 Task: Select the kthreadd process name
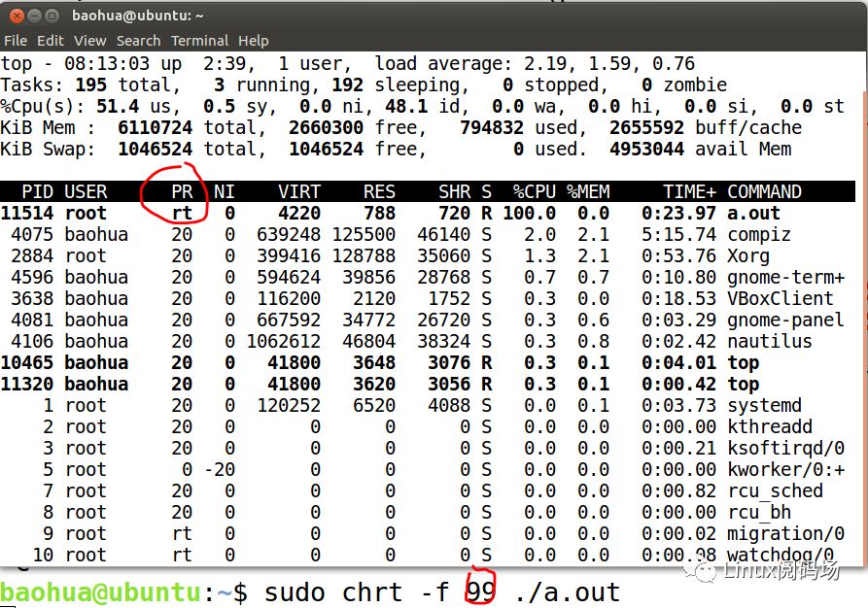point(770,426)
